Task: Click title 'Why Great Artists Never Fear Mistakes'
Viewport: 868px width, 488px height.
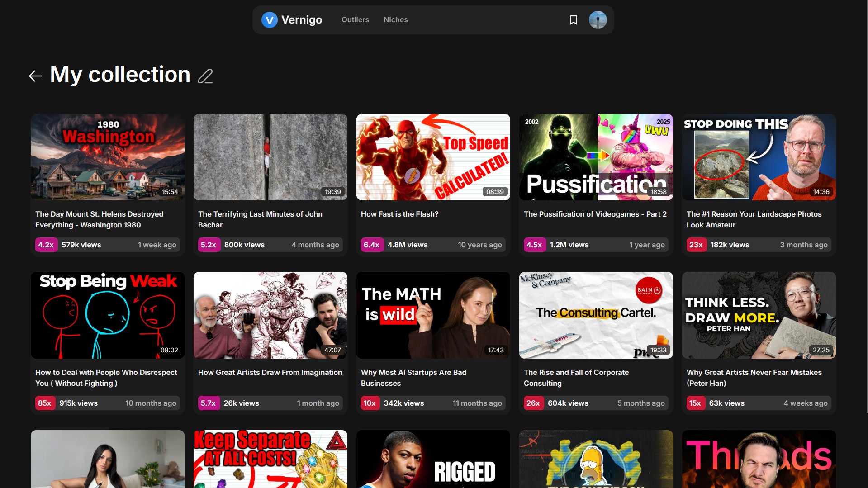Action: coord(754,378)
